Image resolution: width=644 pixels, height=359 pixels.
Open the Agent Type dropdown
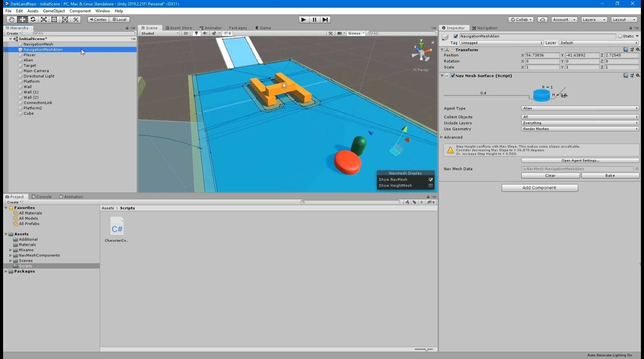(x=580, y=108)
